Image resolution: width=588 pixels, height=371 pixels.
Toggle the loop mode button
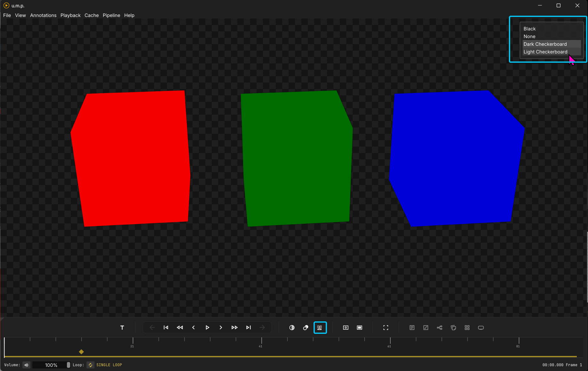91,365
